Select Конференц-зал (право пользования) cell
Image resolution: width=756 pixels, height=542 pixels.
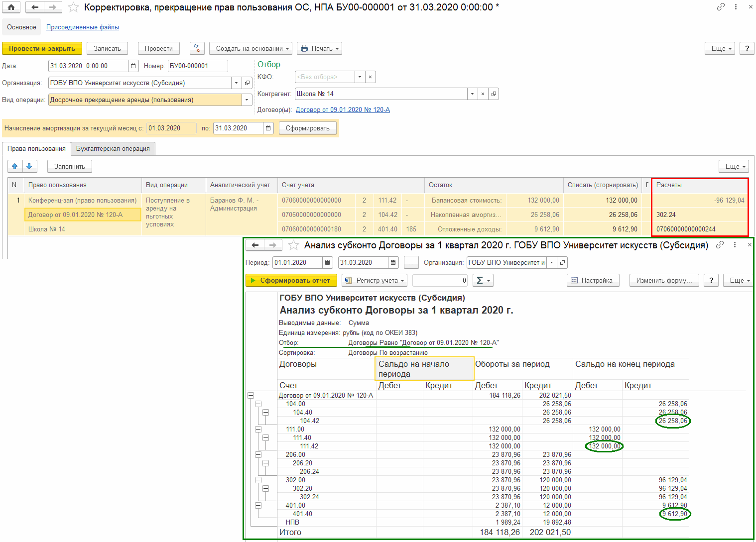(83, 200)
